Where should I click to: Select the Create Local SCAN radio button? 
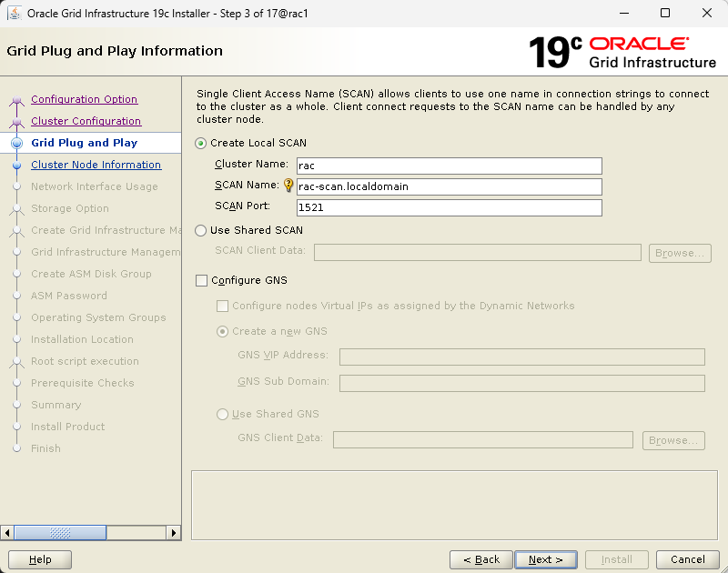click(200, 144)
